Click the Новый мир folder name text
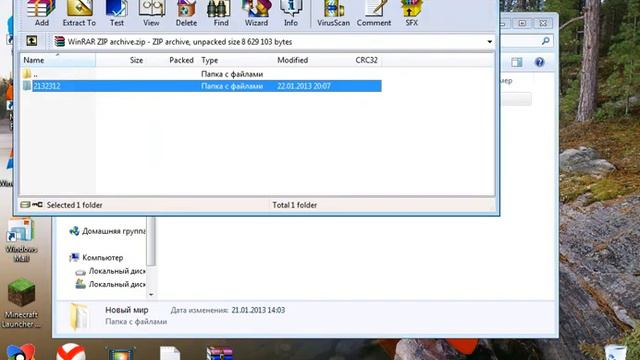Screen dimensions: 640x360 click(x=127, y=310)
